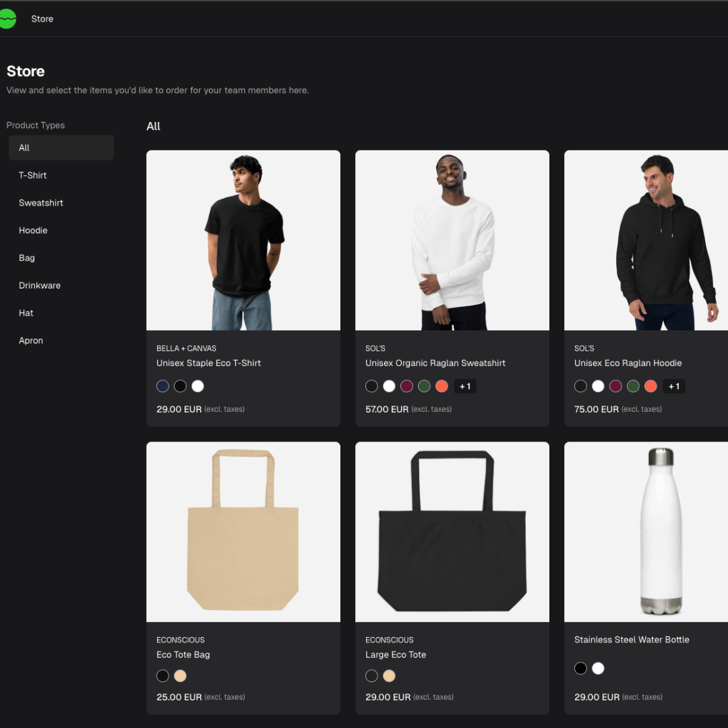Image resolution: width=728 pixels, height=728 pixels.
Task: Open the Unisex Staple Eco T-Shirt product photo
Action: (x=243, y=240)
